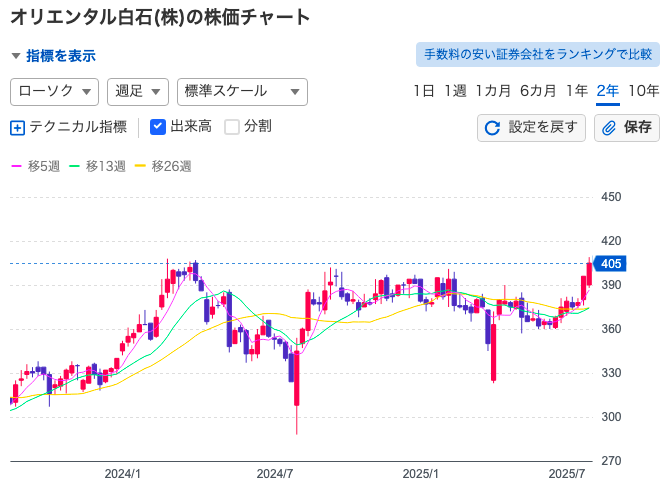670x491 pixels.
Task: Click the paperclip icon in 保存
Action: [x=609, y=128]
